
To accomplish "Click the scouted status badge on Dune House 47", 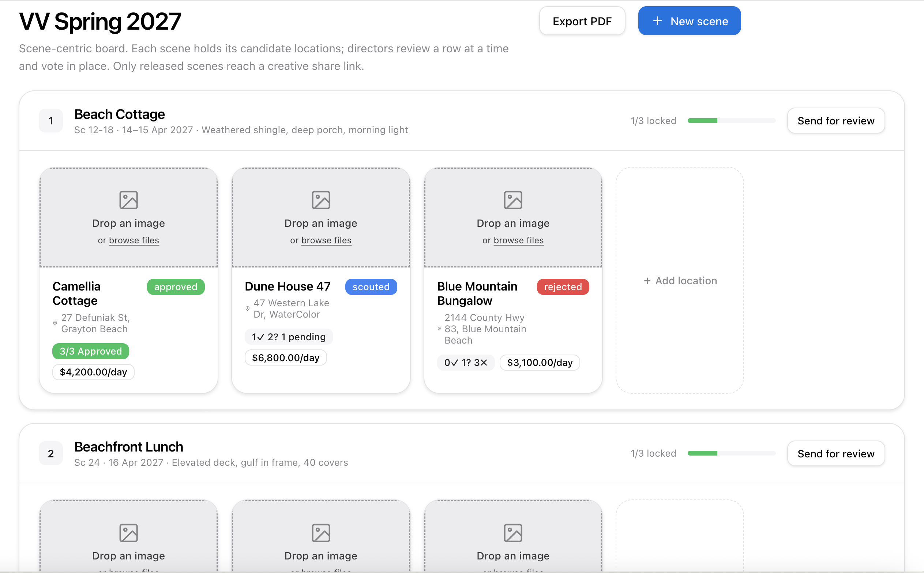I will [371, 287].
